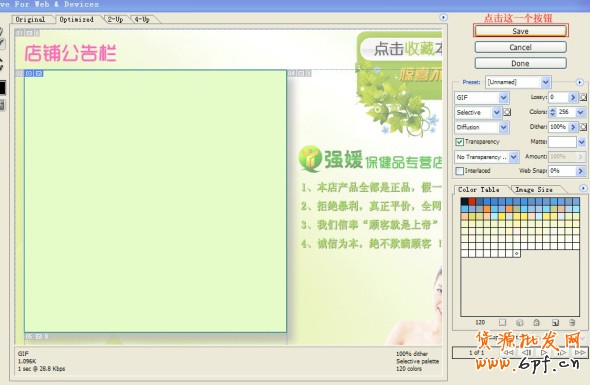
Task: Click the lock color icon under Color Table
Action: [x=537, y=323]
